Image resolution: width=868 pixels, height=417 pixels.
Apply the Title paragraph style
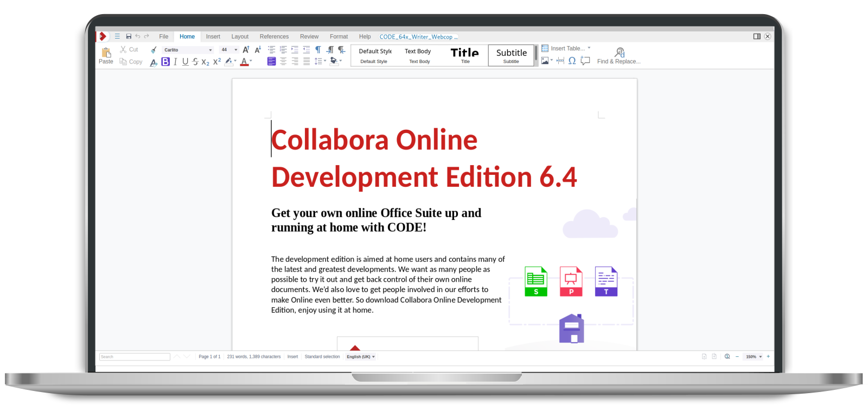point(465,55)
